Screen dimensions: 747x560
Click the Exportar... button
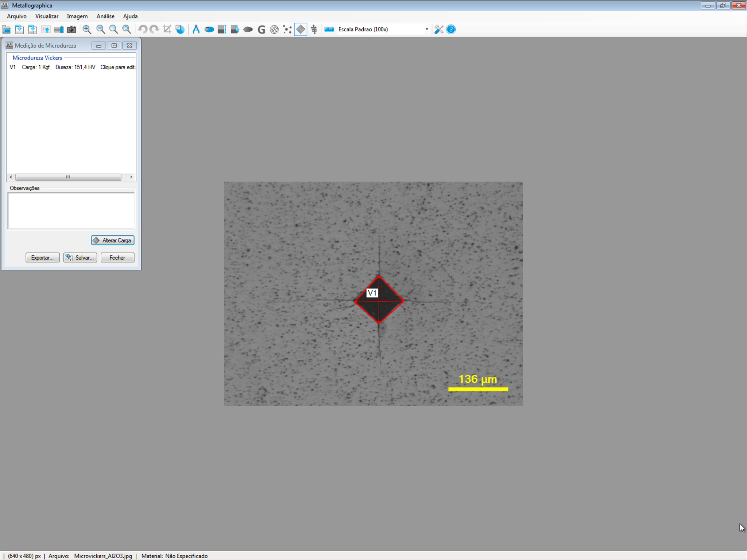pyautogui.click(x=42, y=258)
